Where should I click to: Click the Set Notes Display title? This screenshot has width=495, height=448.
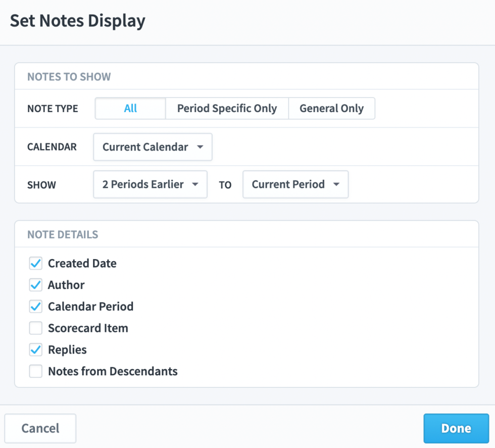[x=78, y=21]
